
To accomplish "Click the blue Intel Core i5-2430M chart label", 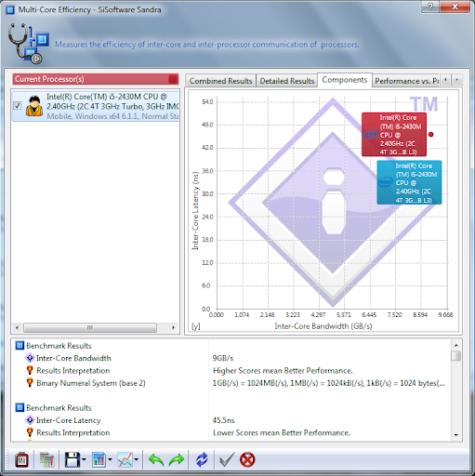I will pyautogui.click(x=409, y=182).
